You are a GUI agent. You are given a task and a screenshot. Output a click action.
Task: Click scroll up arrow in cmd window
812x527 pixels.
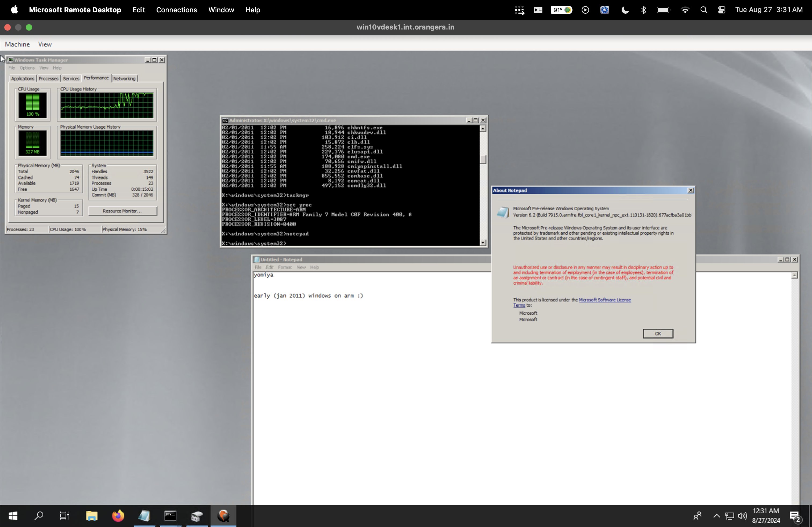point(483,129)
